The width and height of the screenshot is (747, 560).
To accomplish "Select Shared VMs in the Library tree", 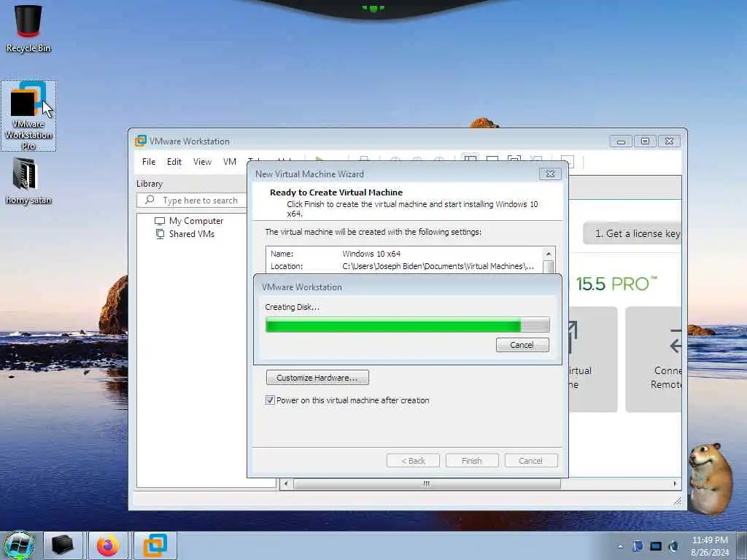I will [x=192, y=234].
